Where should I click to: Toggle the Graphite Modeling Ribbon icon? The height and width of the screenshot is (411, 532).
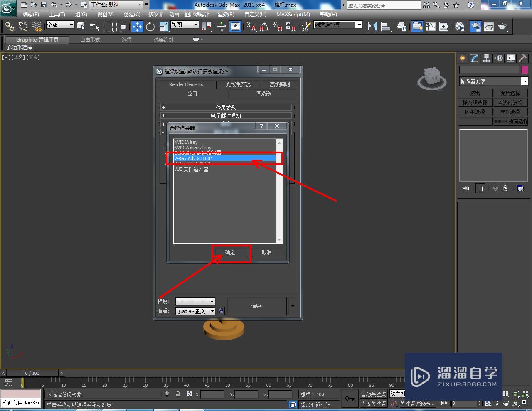coord(417,27)
